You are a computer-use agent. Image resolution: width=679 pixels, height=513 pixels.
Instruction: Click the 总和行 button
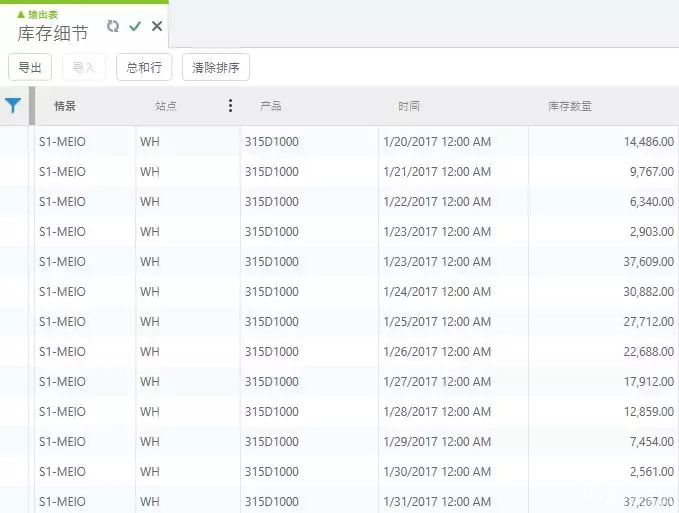pos(144,67)
